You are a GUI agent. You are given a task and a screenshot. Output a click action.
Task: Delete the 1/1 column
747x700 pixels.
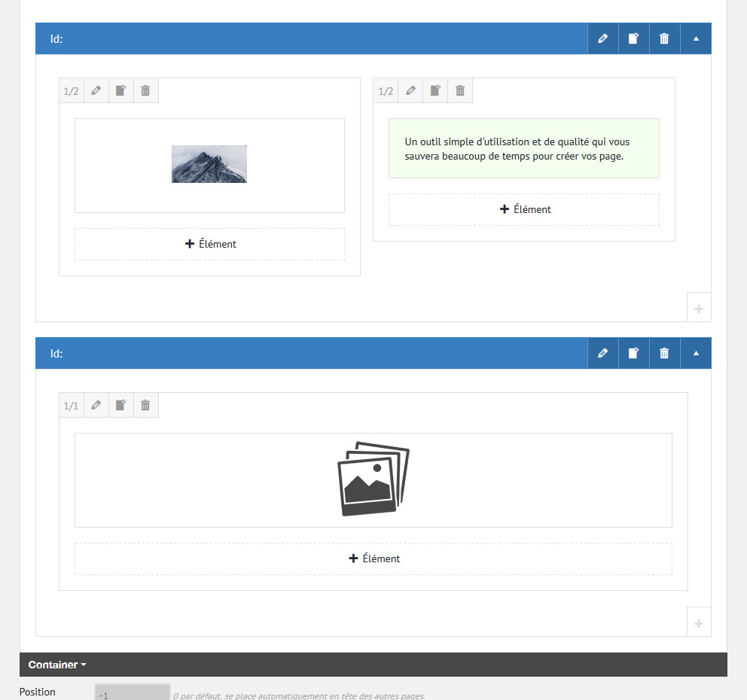click(x=145, y=406)
